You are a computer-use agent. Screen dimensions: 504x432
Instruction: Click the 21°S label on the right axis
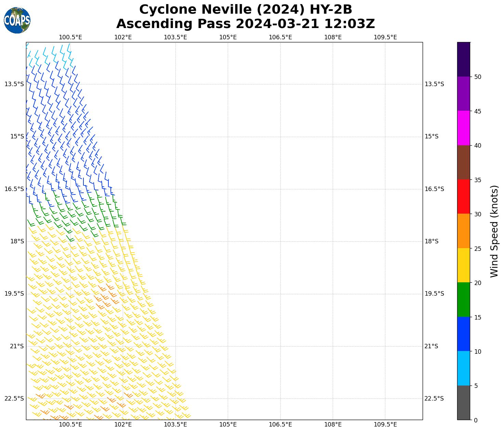(x=431, y=346)
